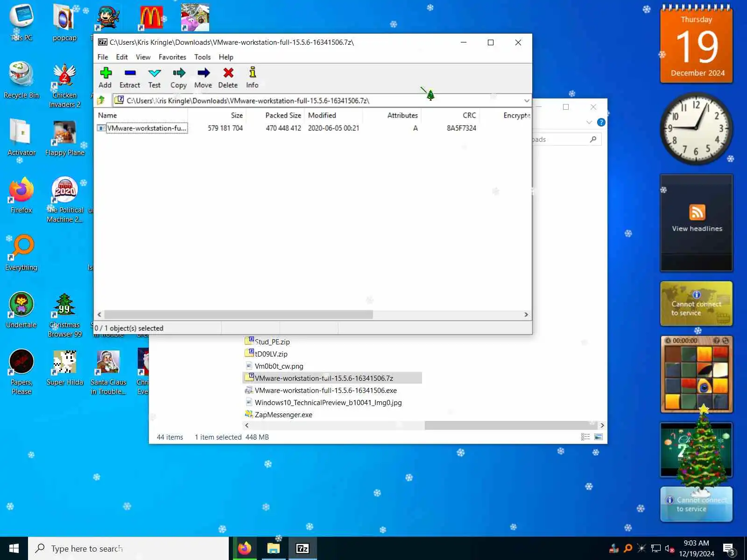
Task: Click the 7-Zip scrollbar left arrow
Action: coord(99,315)
